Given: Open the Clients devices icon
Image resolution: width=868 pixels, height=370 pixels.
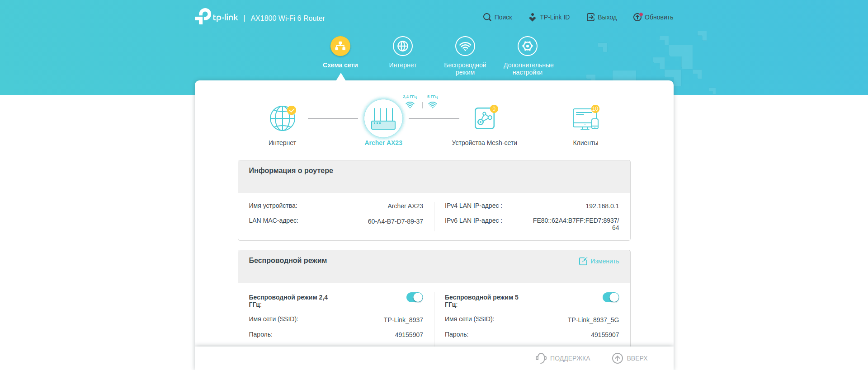Looking at the screenshot, I should point(585,118).
